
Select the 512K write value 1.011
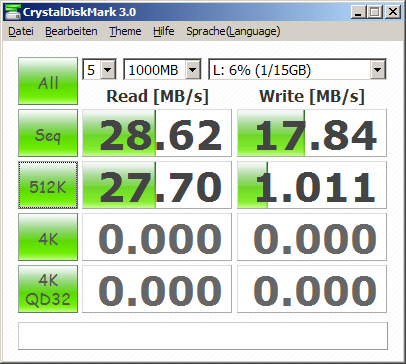click(x=312, y=185)
